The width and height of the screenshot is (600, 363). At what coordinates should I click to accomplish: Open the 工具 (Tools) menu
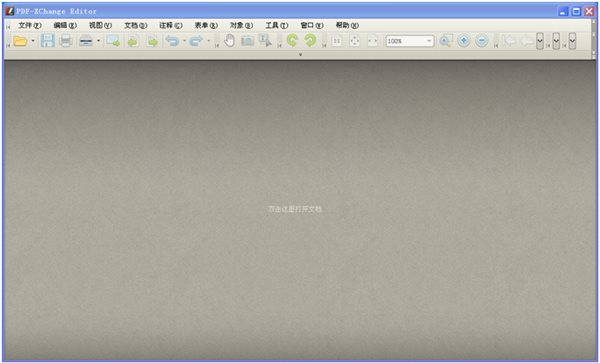276,25
